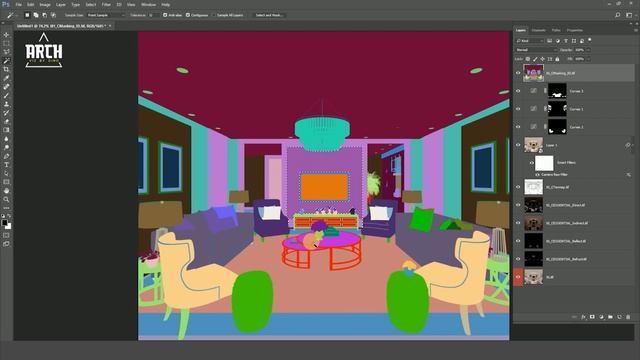
Task: Click the layer style fx icon
Action: [583, 317]
